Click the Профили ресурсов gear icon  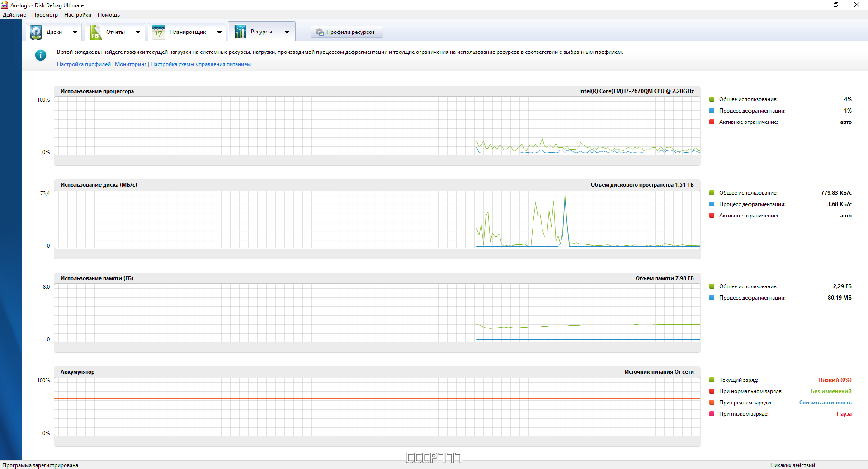[x=320, y=32]
